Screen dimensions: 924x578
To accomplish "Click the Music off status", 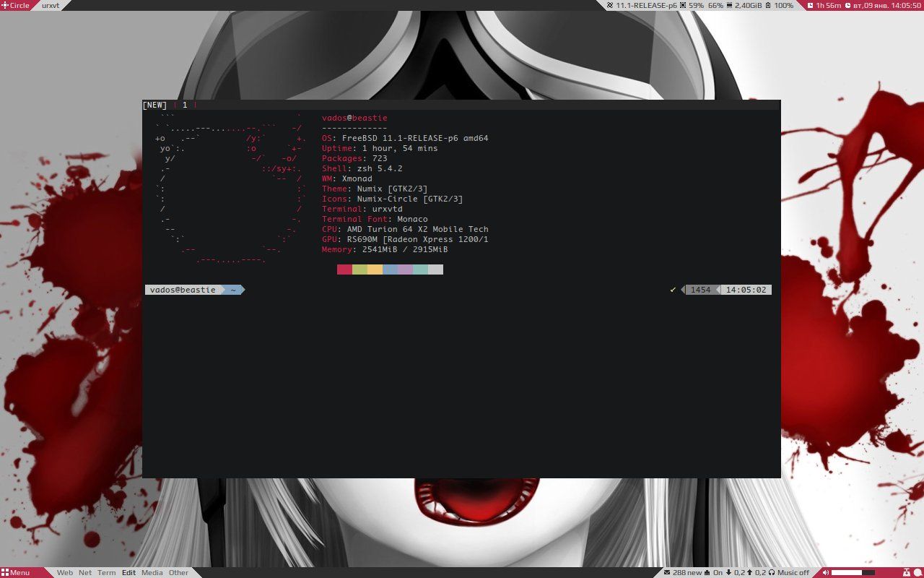I will [793, 572].
